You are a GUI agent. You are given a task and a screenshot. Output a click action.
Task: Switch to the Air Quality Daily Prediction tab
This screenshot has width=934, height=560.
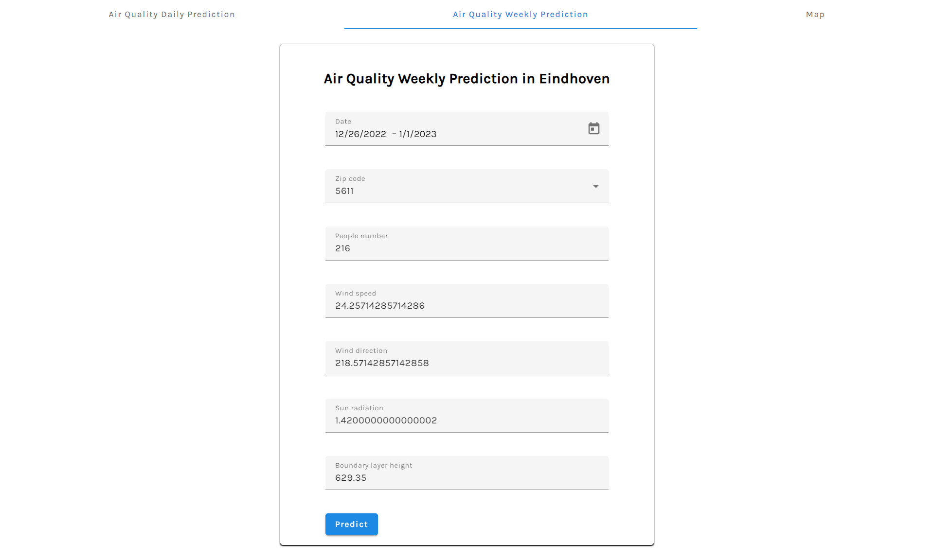click(x=172, y=14)
